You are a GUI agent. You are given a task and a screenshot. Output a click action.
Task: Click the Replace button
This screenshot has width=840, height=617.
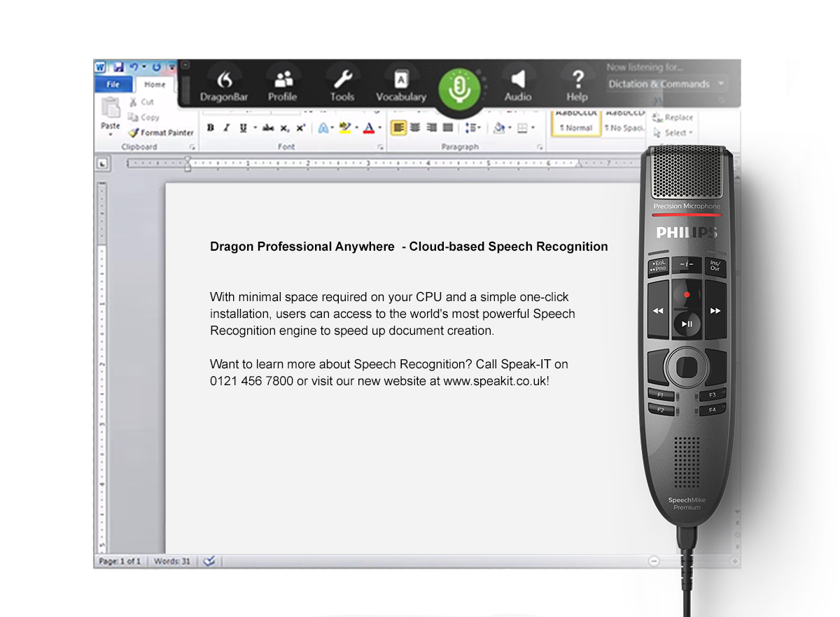pos(673,118)
